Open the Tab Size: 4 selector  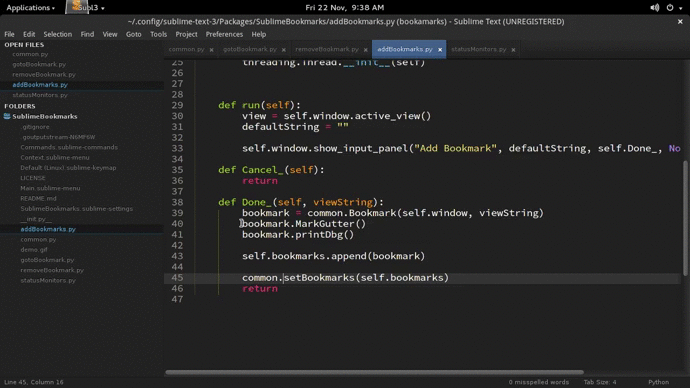tap(600, 382)
